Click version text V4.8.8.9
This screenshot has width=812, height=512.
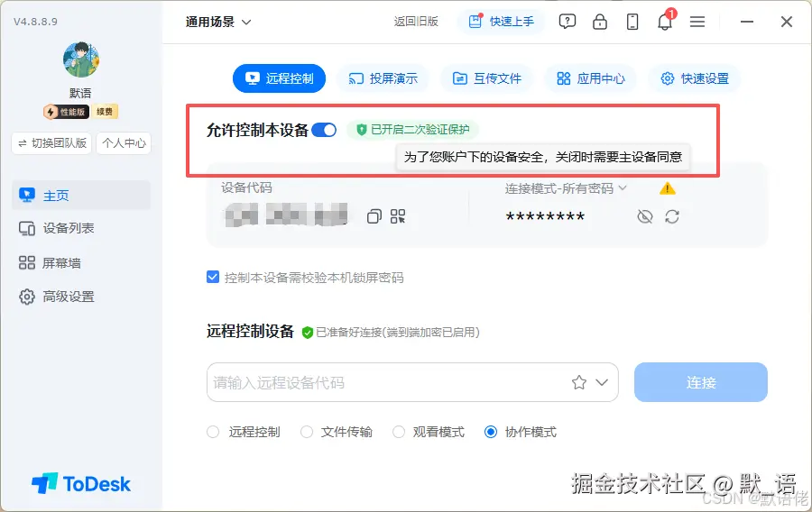(x=36, y=22)
